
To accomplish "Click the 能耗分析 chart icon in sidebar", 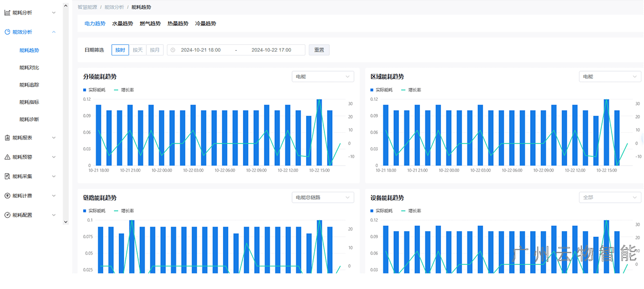I will [x=8, y=12].
